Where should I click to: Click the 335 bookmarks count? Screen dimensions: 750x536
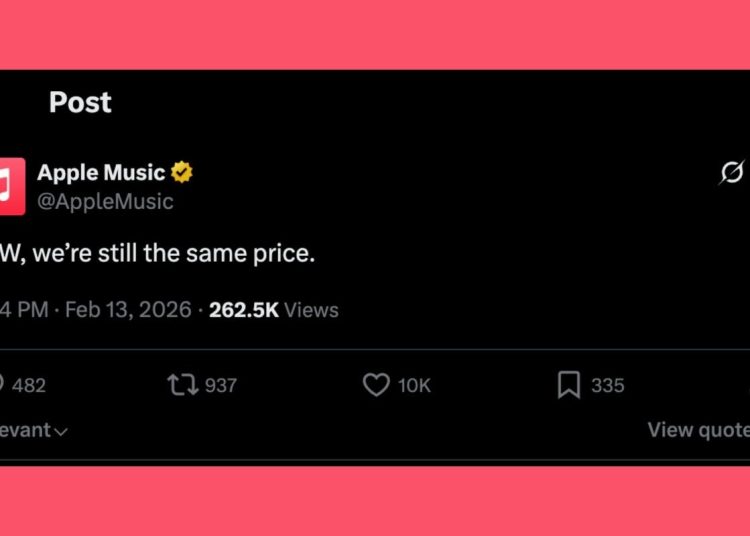click(607, 385)
